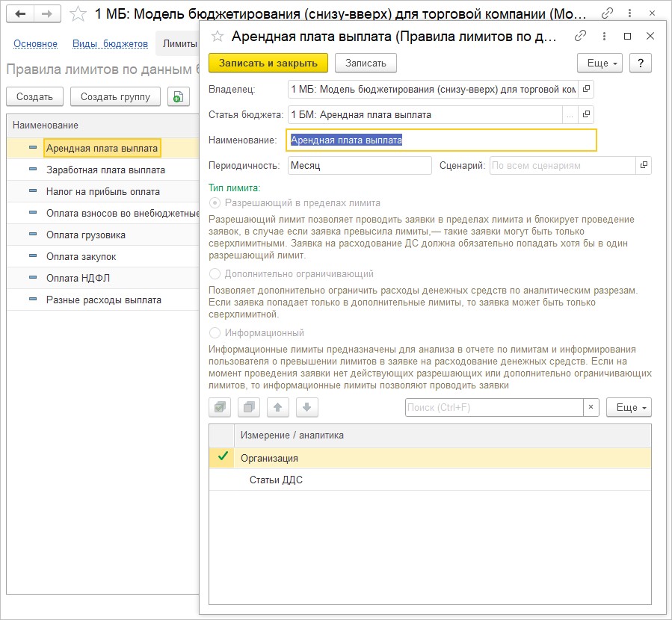672x620 pixels.
Task: Click the favorite star icon in dialog title
Action: pyautogui.click(x=218, y=37)
